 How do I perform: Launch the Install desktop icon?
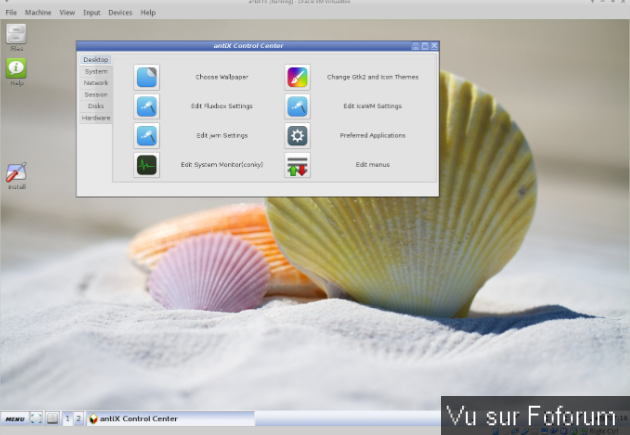(x=17, y=172)
